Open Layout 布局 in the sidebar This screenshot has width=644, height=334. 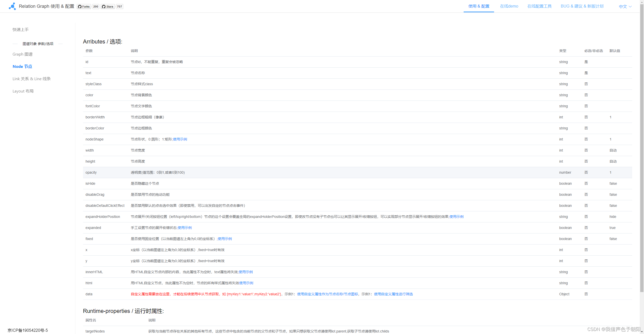tap(23, 91)
